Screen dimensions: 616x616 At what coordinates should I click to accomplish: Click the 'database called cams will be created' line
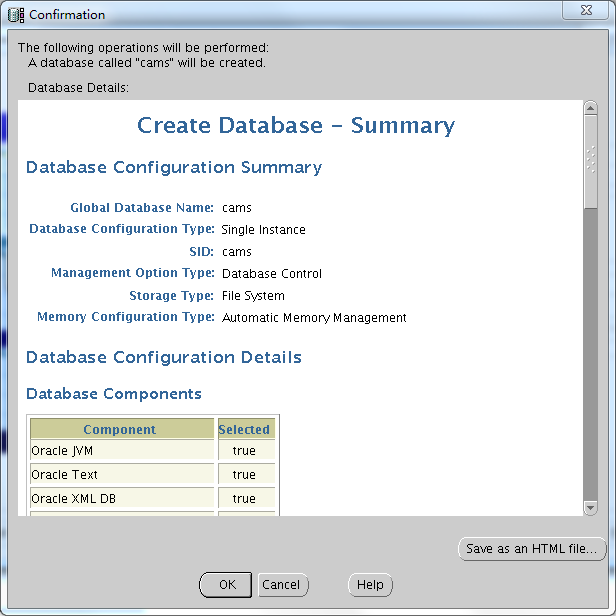(x=147, y=63)
